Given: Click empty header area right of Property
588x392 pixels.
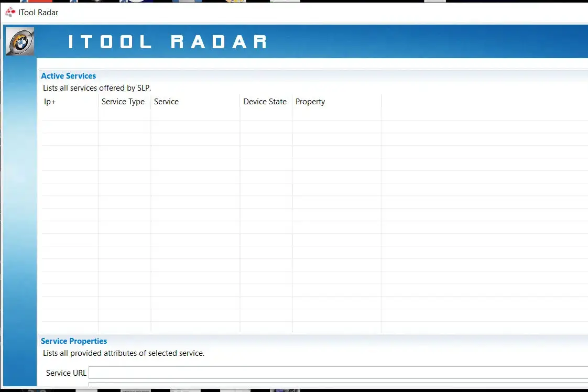Looking at the screenshot, I should click(x=482, y=102).
